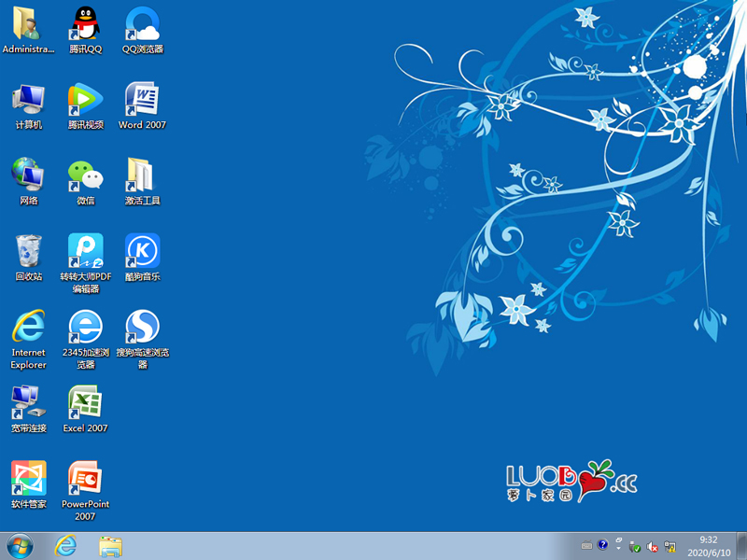The height and width of the screenshot is (560, 747).
Task: Click the muted volume tray icon
Action: point(652,547)
